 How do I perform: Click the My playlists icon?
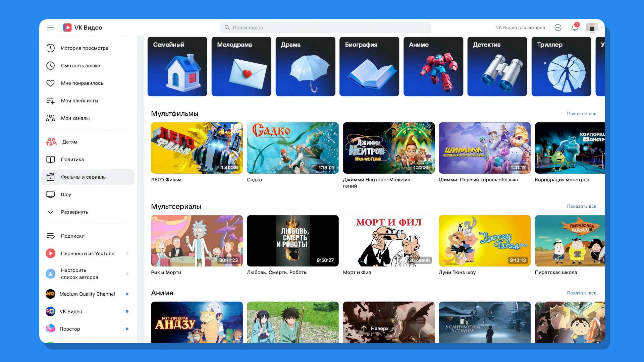[x=51, y=101]
